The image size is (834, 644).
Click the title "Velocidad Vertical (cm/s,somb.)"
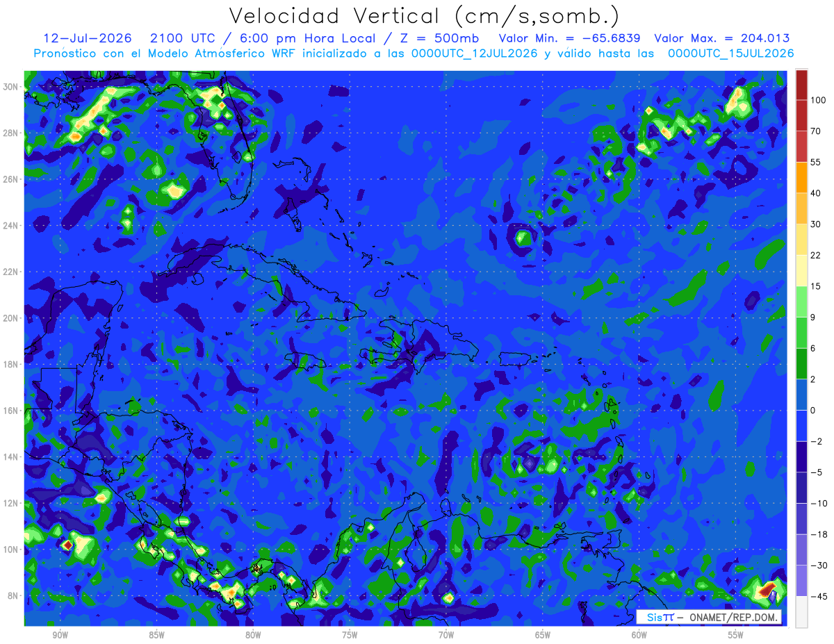point(425,16)
